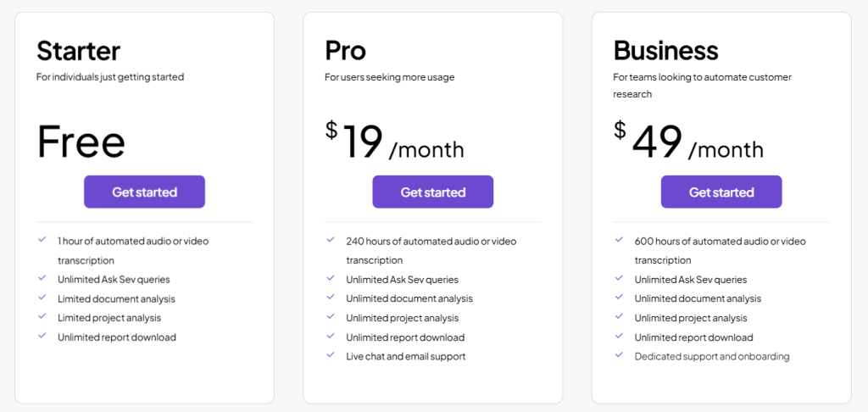The height and width of the screenshot is (412, 868).
Task: Click checkmark beside 600 hours transcription
Action: coord(620,240)
